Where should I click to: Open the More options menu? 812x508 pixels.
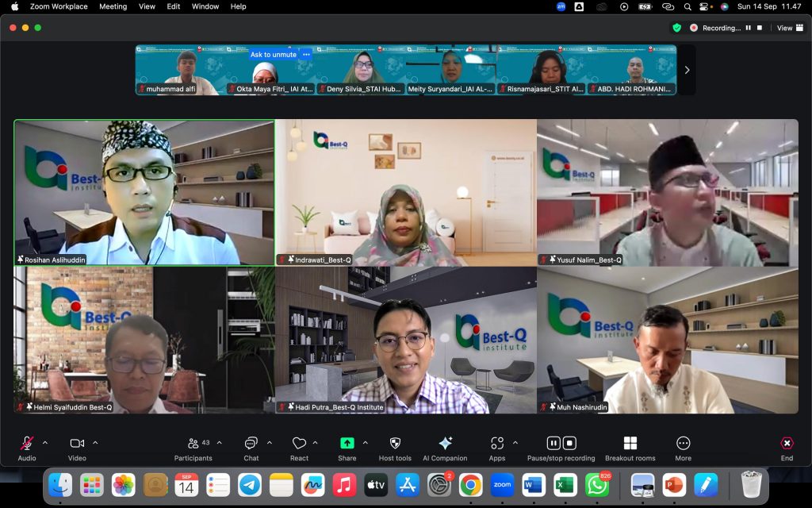[x=683, y=444]
